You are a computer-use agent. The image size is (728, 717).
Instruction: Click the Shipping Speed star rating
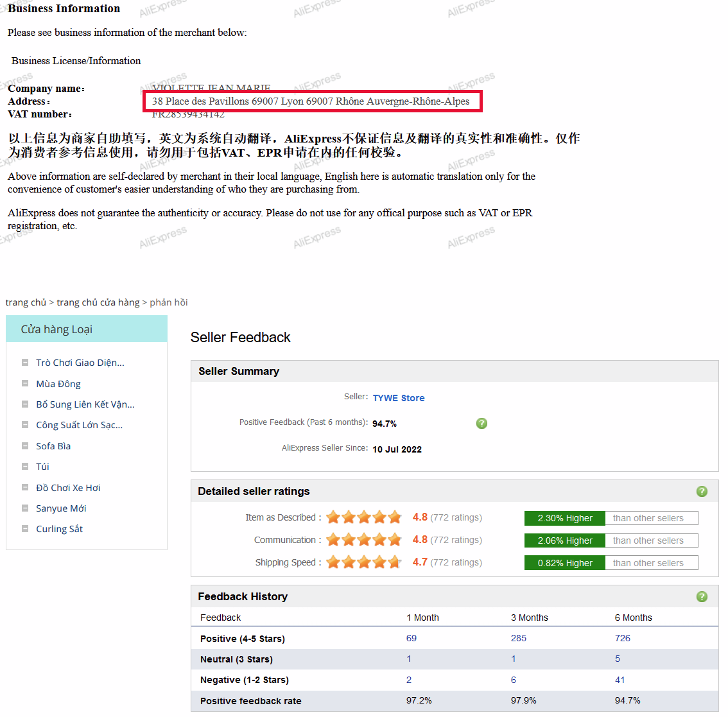pyautogui.click(x=363, y=562)
